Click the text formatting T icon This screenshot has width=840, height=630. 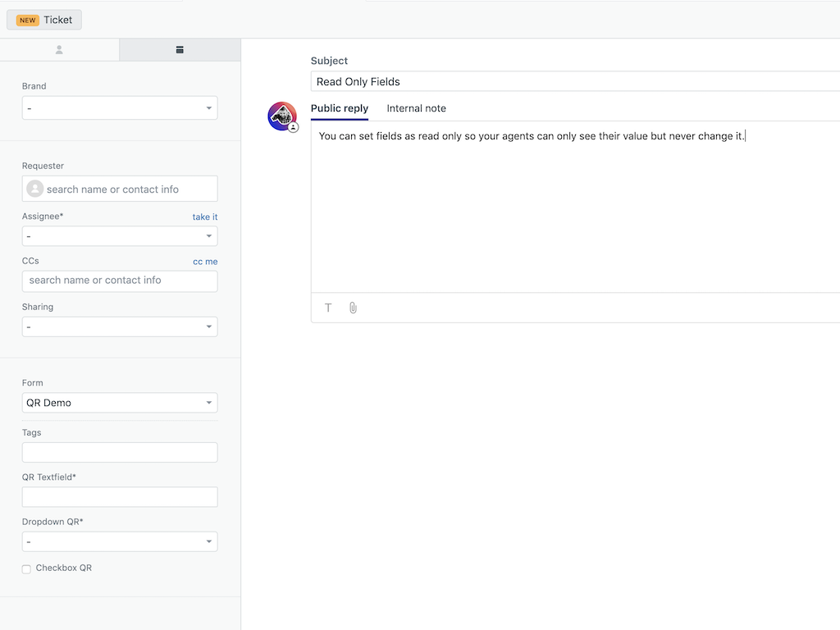328,308
